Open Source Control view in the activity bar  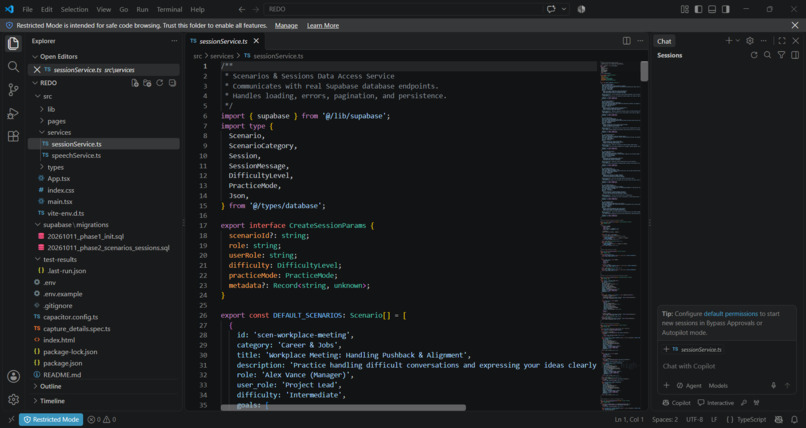point(13,89)
